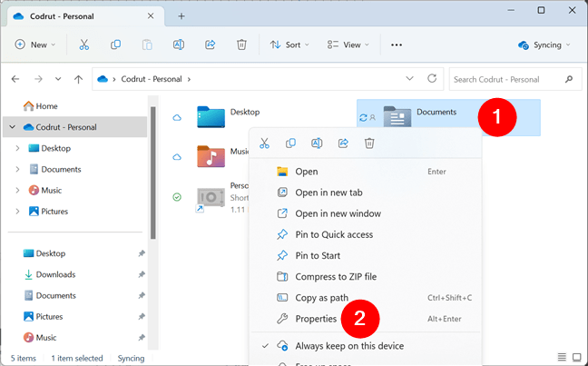Open the See more ellipsis button
The width and height of the screenshot is (588, 366).
397,45
